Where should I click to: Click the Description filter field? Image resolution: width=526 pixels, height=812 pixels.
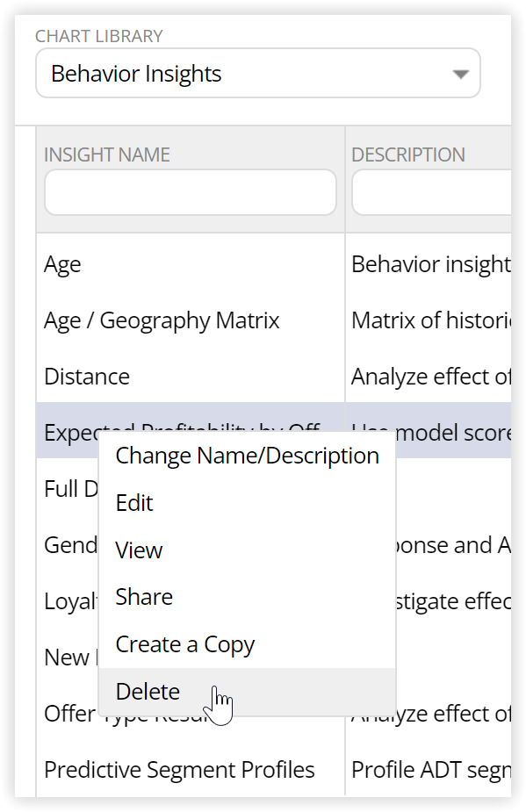(x=431, y=192)
